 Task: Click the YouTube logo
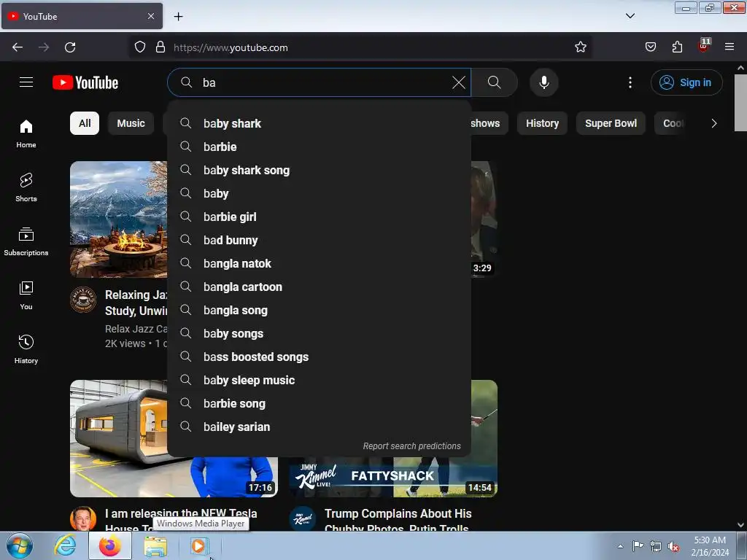coord(85,82)
